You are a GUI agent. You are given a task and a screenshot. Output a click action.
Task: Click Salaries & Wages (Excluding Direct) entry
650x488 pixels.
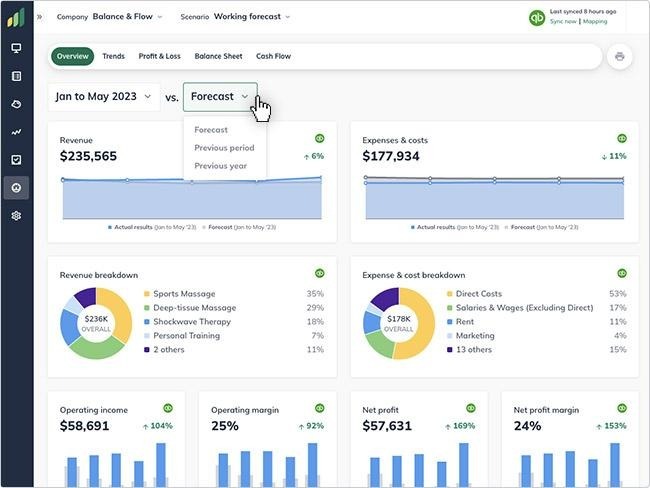pos(524,308)
